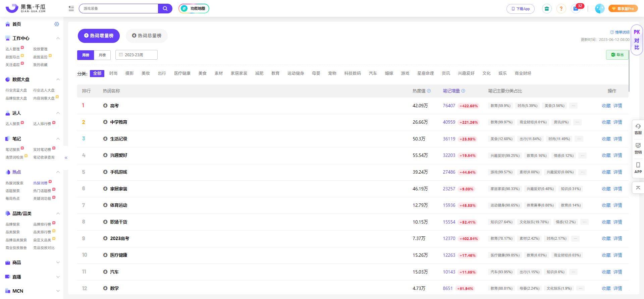Click the 千瓜 logo
The height and width of the screenshot is (299, 644).
[25, 8]
